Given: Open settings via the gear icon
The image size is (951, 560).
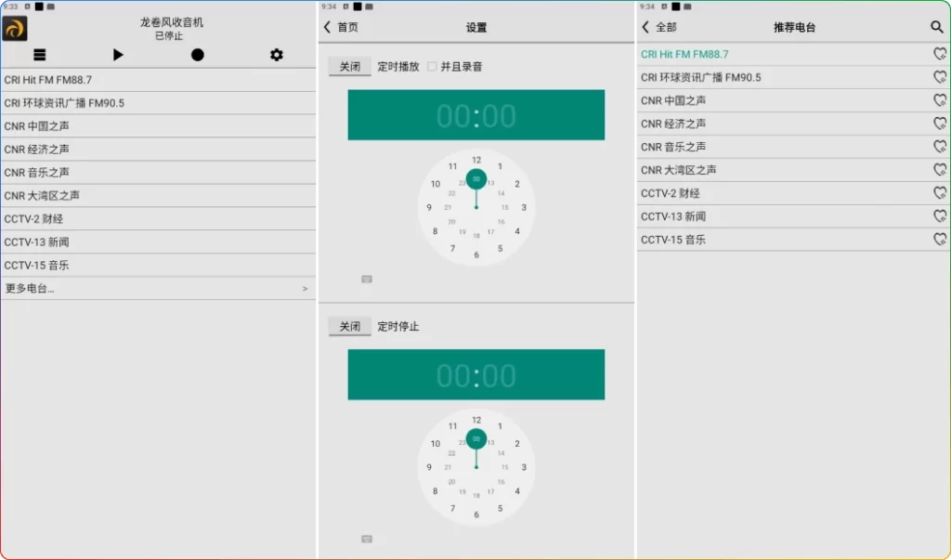Looking at the screenshot, I should tap(277, 55).
